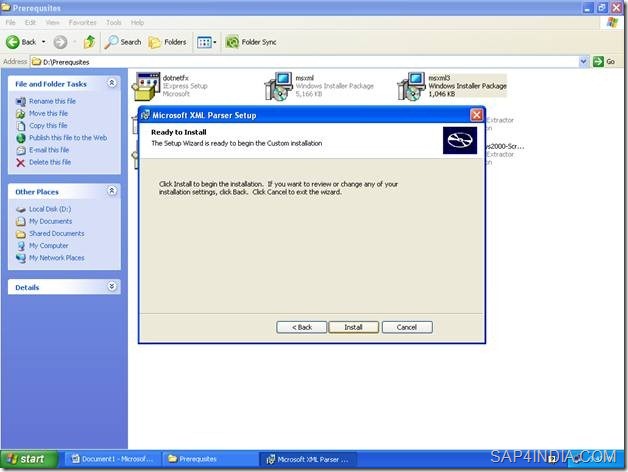
Task: Open My Computer link
Action: tap(48, 246)
